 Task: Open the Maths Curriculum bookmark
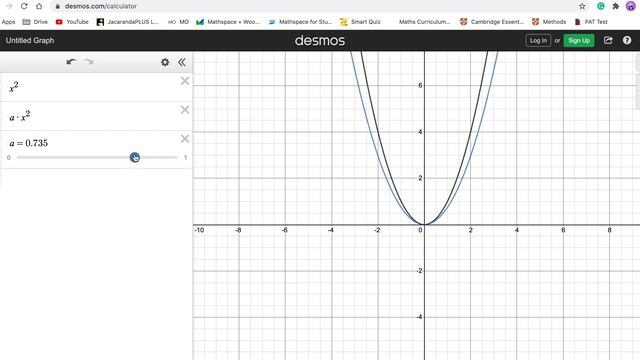coord(424,22)
